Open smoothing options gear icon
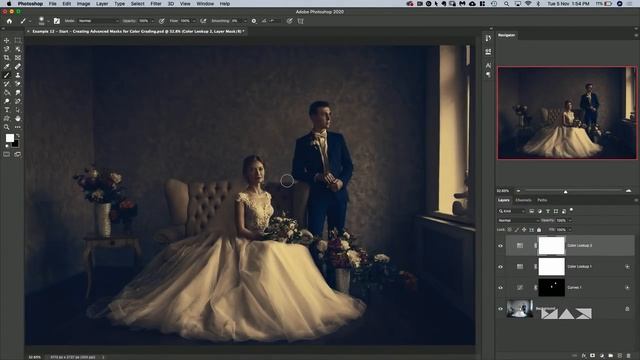The height and width of the screenshot is (360, 640). (253, 21)
